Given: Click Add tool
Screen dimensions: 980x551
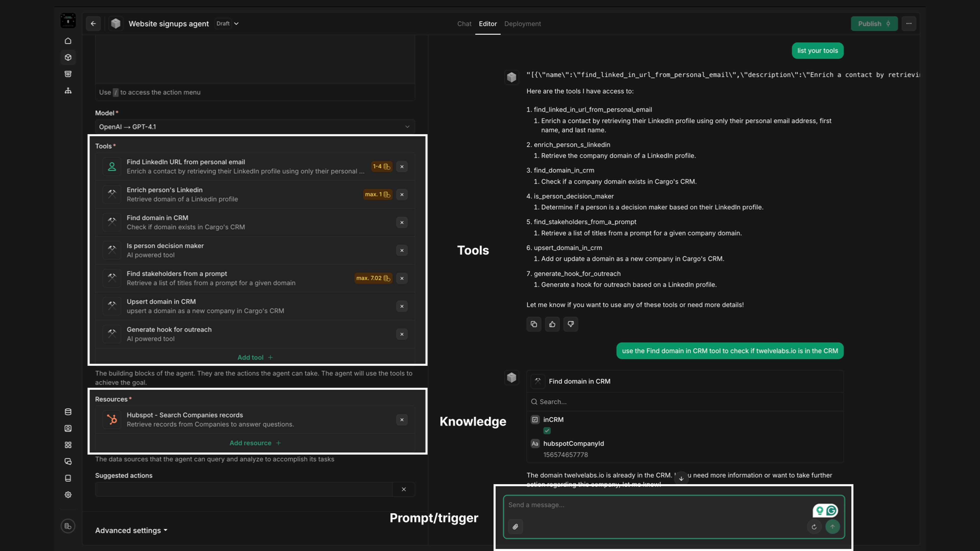Looking at the screenshot, I should tap(254, 357).
